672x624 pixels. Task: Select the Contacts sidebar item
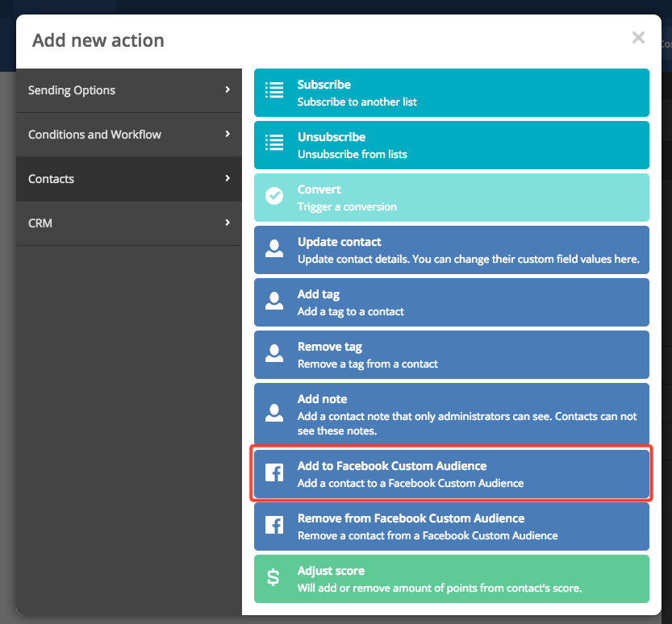pyautogui.click(x=129, y=178)
